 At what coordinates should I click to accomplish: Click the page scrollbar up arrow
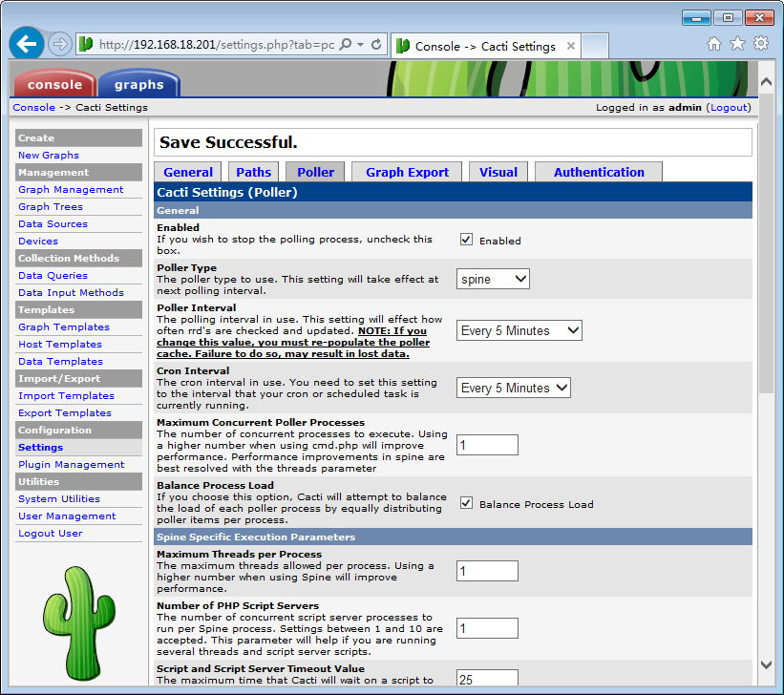[x=766, y=81]
